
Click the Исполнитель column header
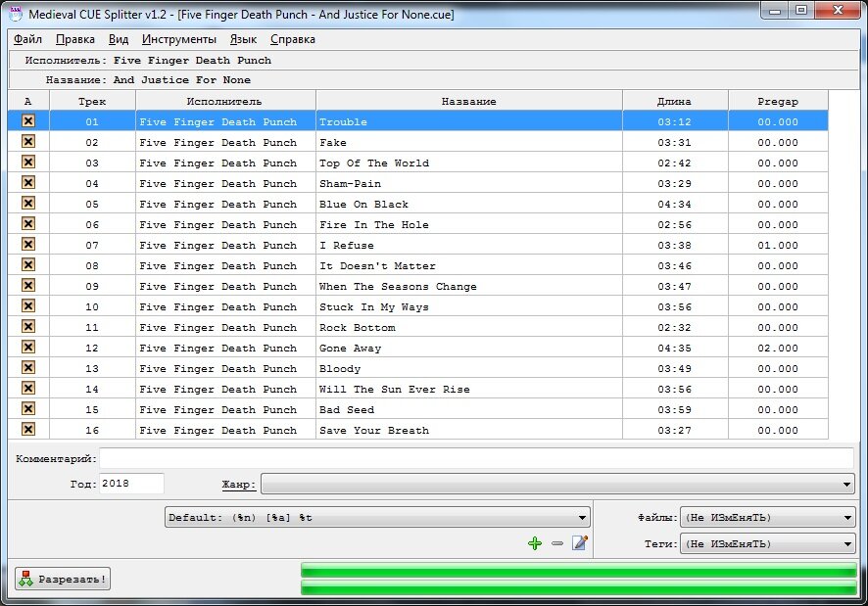point(225,101)
